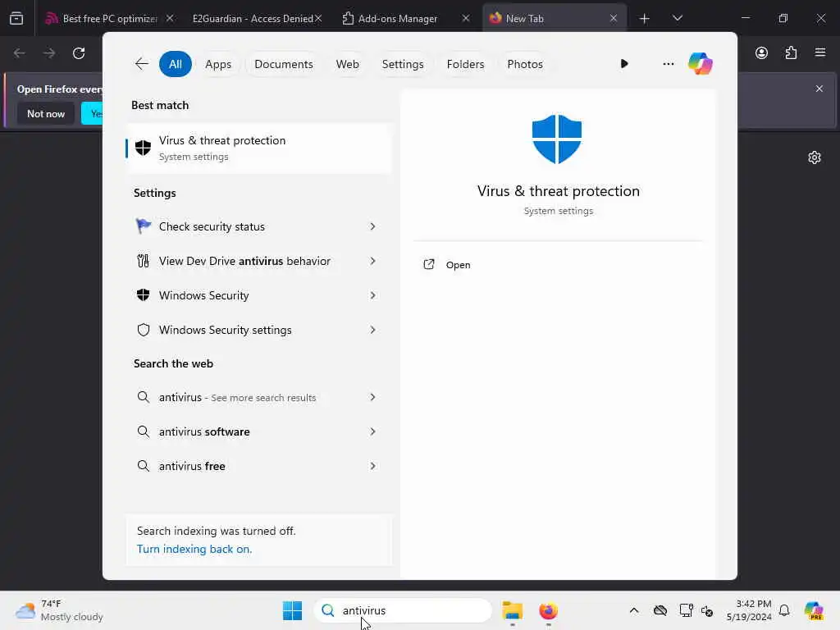Open the Firefox hamburger menu
The height and width of the screenshot is (630, 840).
click(x=820, y=52)
